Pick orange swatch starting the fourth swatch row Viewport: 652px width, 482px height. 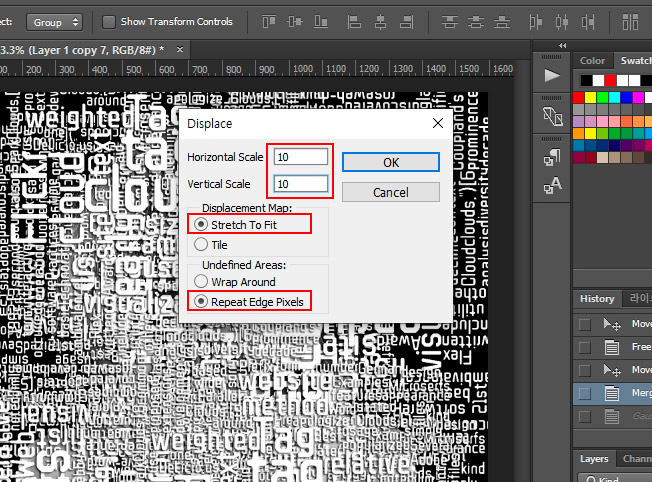tap(578, 133)
